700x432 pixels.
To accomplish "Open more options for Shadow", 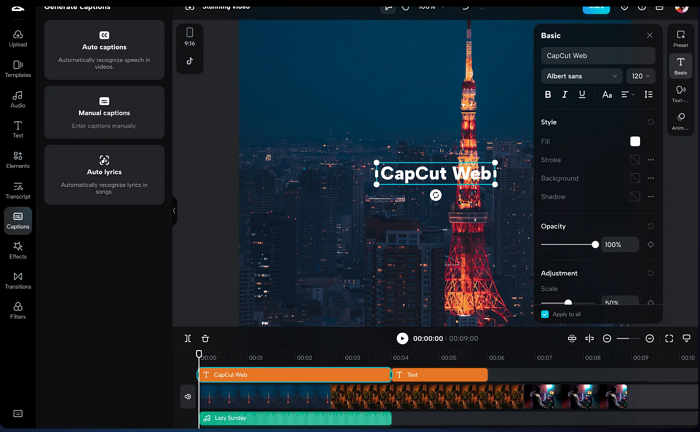I will click(651, 196).
